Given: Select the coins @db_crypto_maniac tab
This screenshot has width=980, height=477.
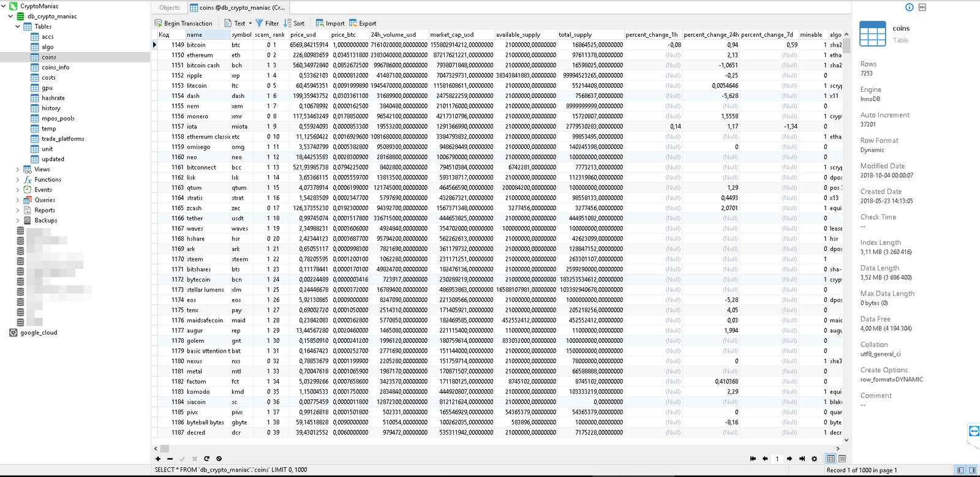Looking at the screenshot, I should coord(238,7).
